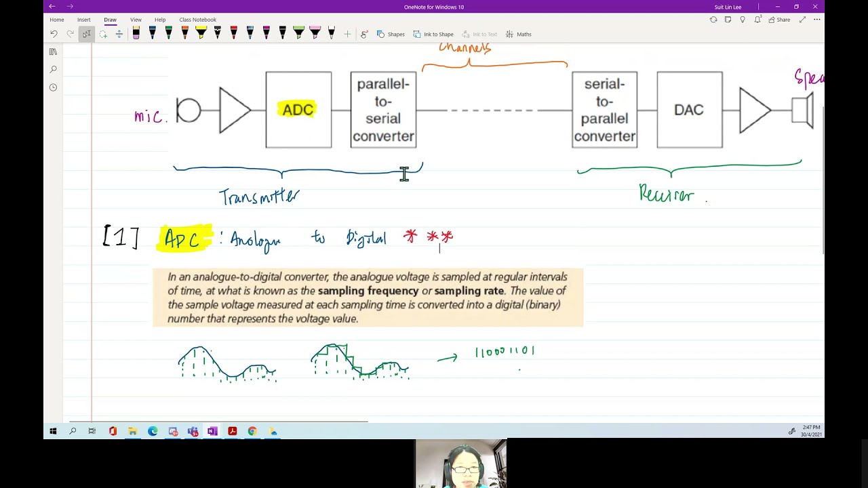The width and height of the screenshot is (868, 488).
Task: Activate Ink to Shape
Action: [433, 34]
